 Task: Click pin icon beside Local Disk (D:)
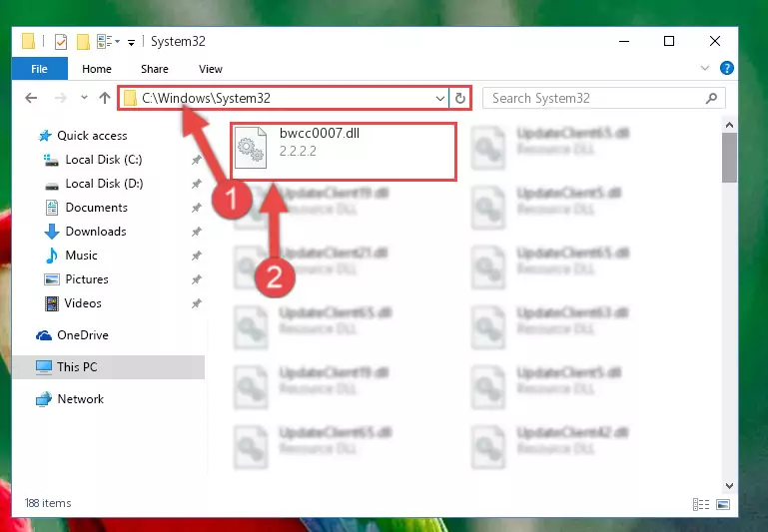coord(197,184)
